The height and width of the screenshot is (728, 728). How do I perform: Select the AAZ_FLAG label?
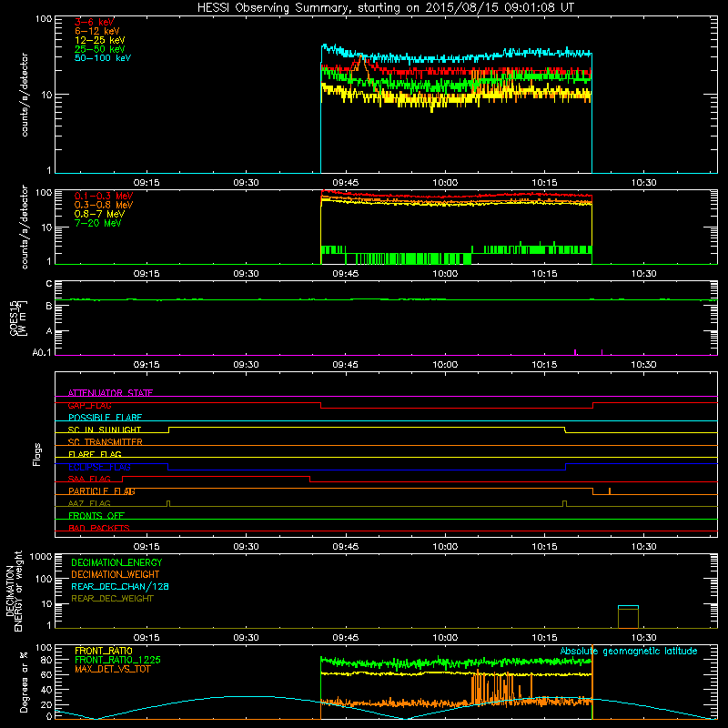[89, 503]
